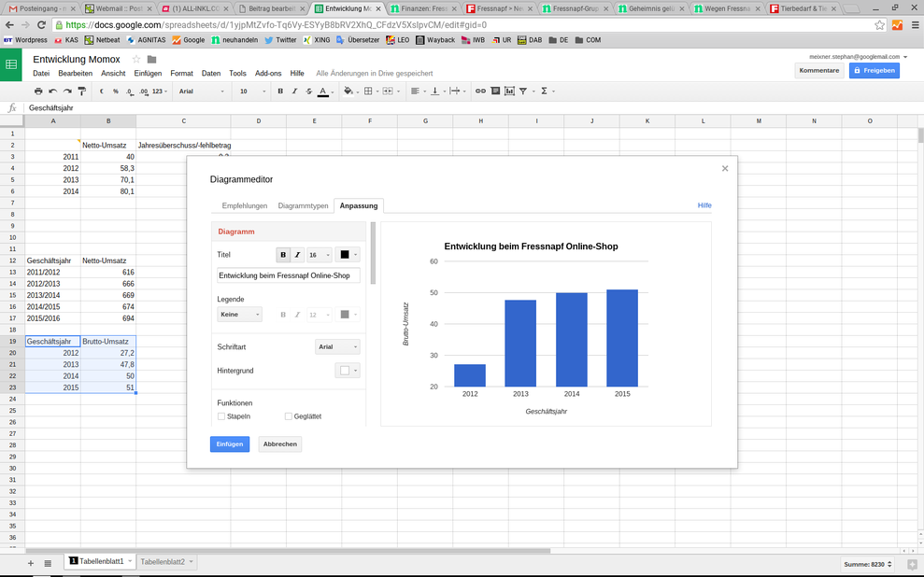Click the Merge cells icon

coord(388,91)
